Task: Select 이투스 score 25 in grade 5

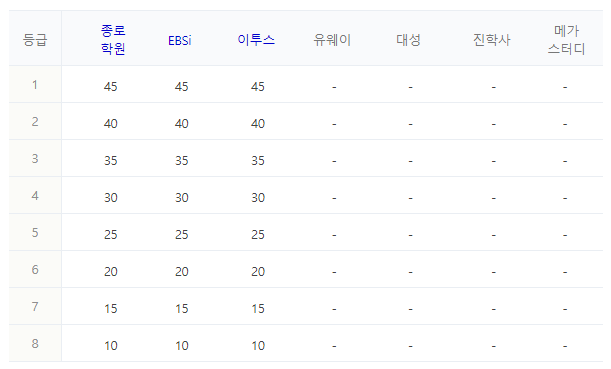Action: 258,235
